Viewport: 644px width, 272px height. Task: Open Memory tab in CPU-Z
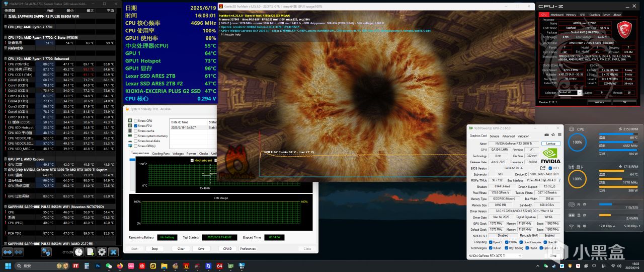click(571, 15)
